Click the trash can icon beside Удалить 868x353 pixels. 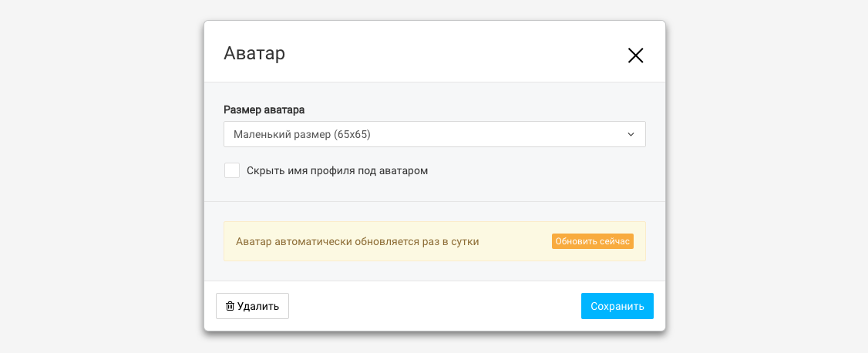pyautogui.click(x=230, y=306)
